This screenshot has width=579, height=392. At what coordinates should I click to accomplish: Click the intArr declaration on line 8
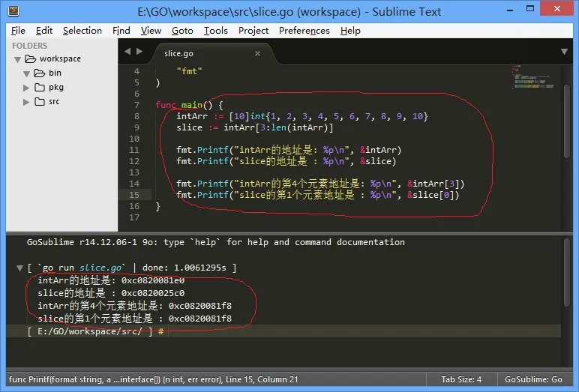pyautogui.click(x=302, y=117)
